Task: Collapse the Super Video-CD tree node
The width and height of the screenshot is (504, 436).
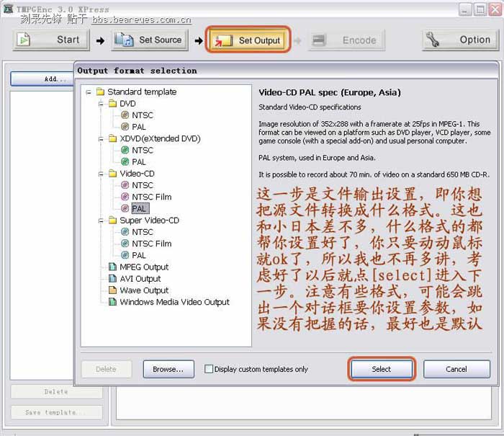Action: tap(101, 221)
